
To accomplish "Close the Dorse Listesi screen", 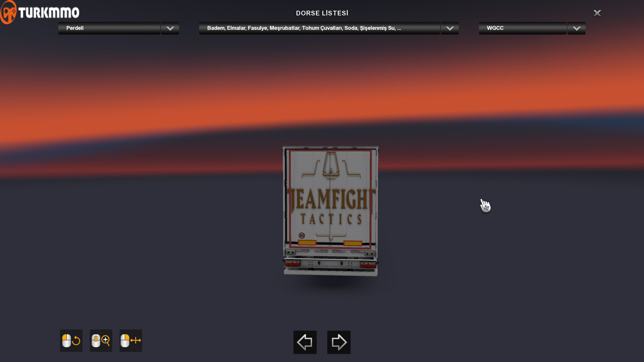I will coord(597,13).
